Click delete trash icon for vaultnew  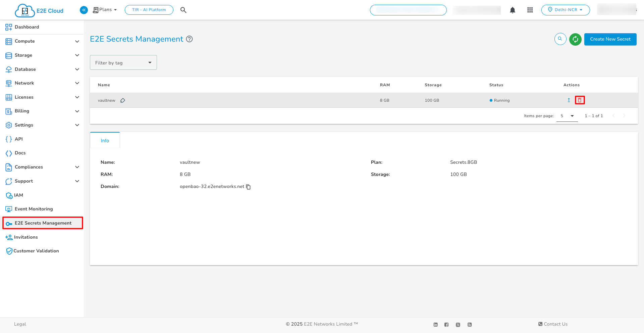[580, 100]
